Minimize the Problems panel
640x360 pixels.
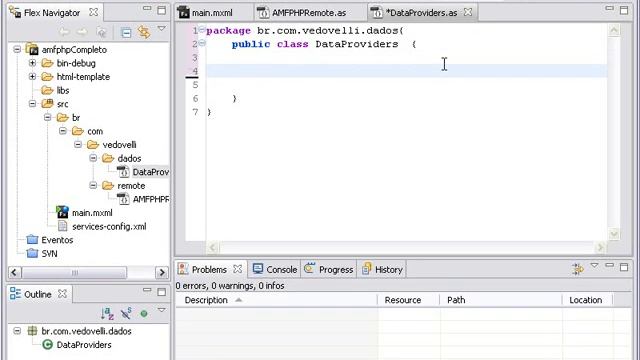coord(609,266)
